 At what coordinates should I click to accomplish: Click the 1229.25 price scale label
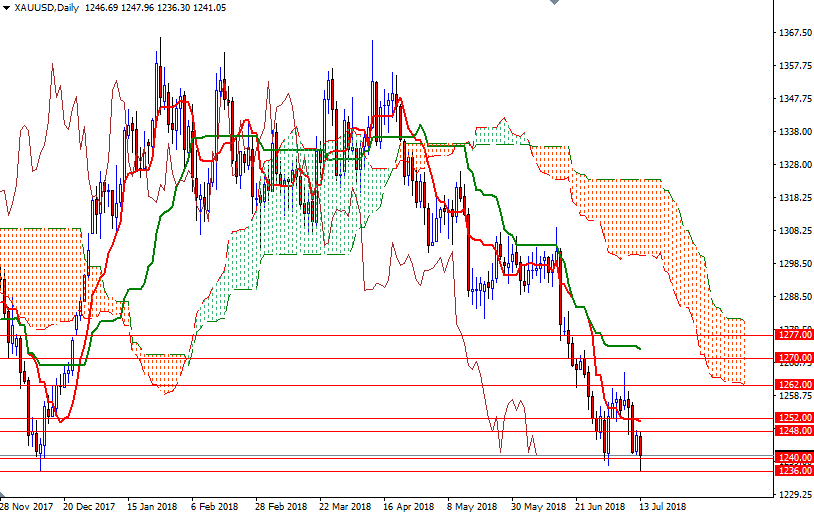tap(795, 494)
